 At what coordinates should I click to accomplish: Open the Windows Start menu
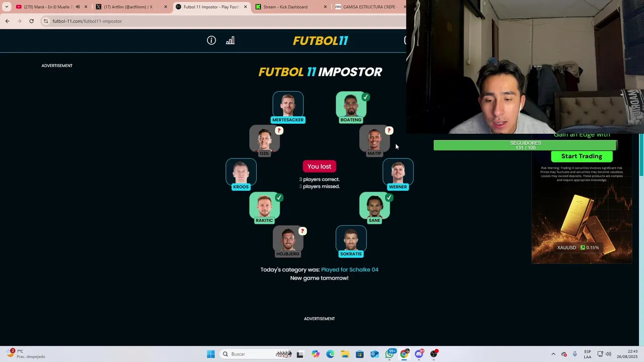coord(211,354)
